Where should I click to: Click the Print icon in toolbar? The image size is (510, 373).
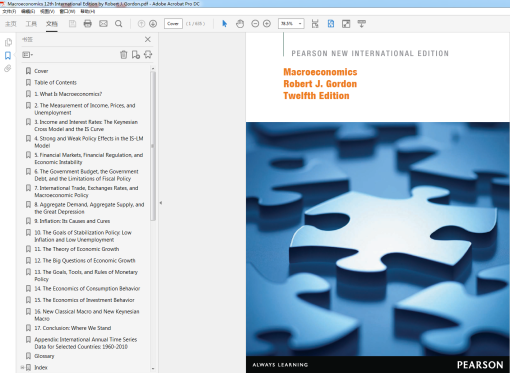click(x=88, y=24)
